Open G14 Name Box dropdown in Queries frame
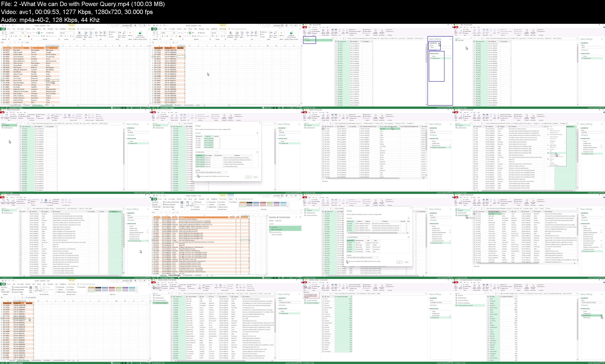The image size is (605, 364). 161,213
